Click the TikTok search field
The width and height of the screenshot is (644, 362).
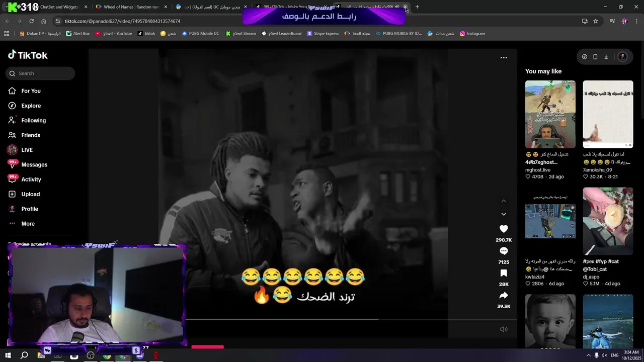click(40, 73)
